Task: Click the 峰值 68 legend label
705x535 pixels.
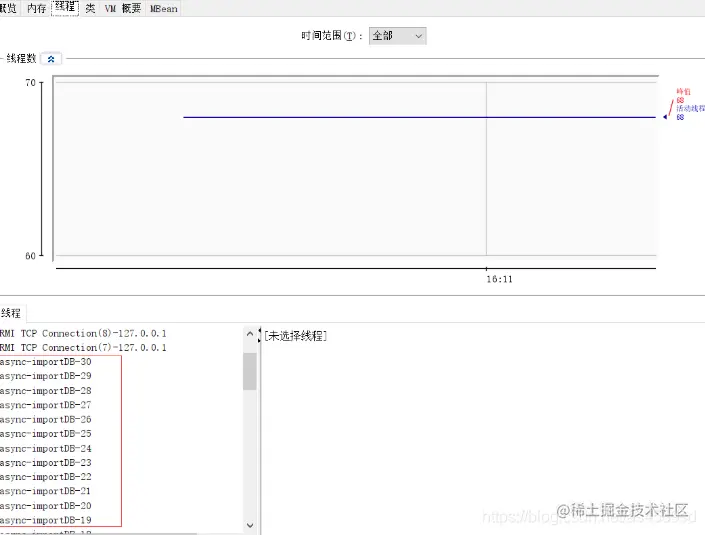Action: click(x=683, y=96)
